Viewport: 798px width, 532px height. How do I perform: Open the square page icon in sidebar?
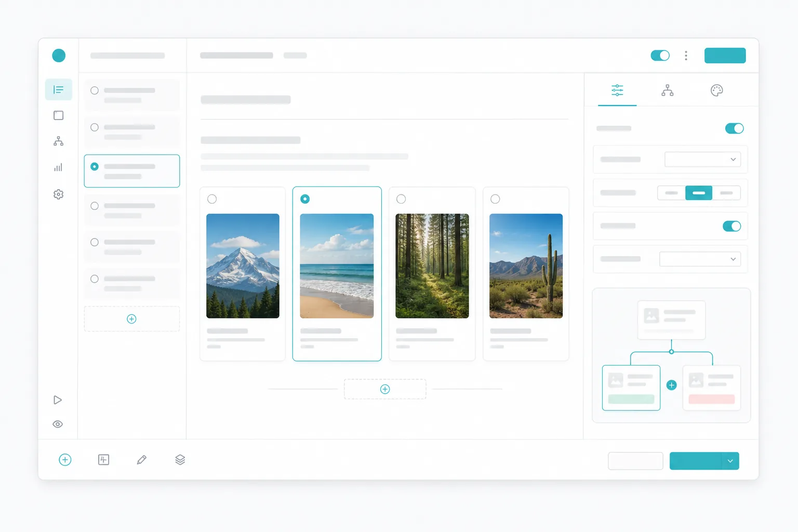point(59,115)
